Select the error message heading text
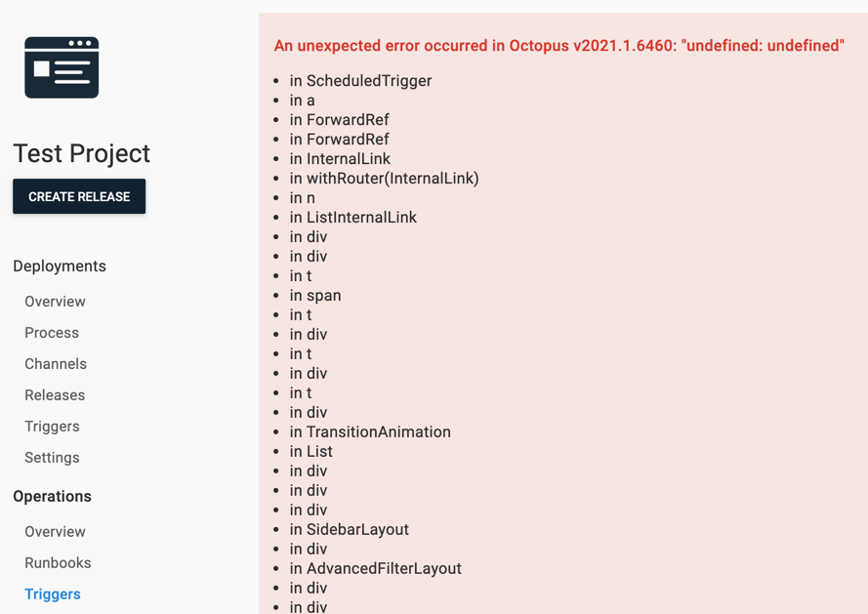Screen dimensions: 868x614 [x=559, y=45]
